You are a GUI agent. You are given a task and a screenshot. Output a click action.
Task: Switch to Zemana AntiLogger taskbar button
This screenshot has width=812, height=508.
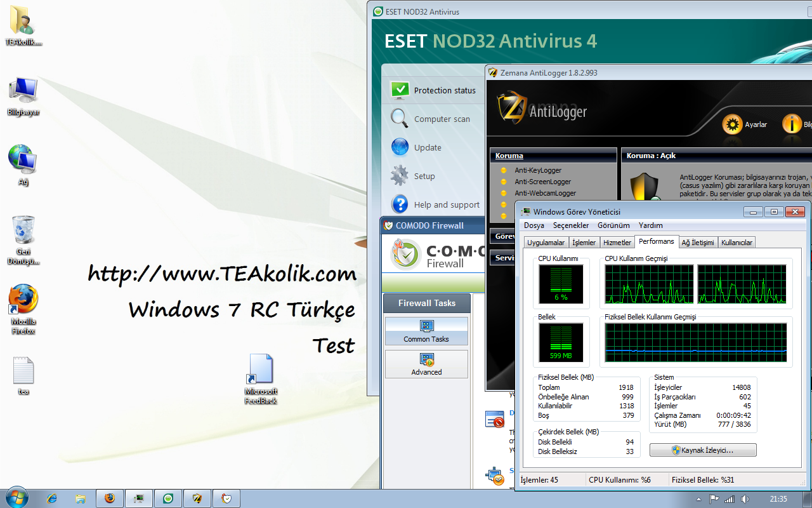click(197, 498)
